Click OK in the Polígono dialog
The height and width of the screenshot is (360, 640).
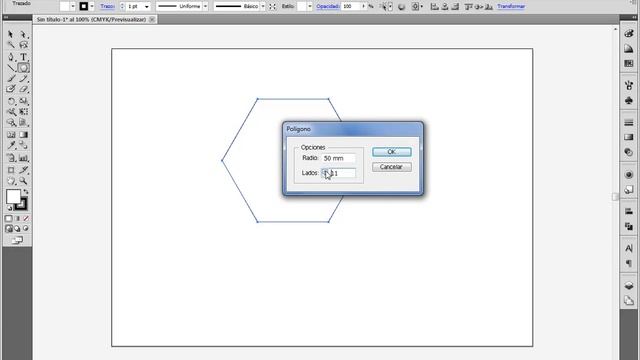tap(391, 152)
